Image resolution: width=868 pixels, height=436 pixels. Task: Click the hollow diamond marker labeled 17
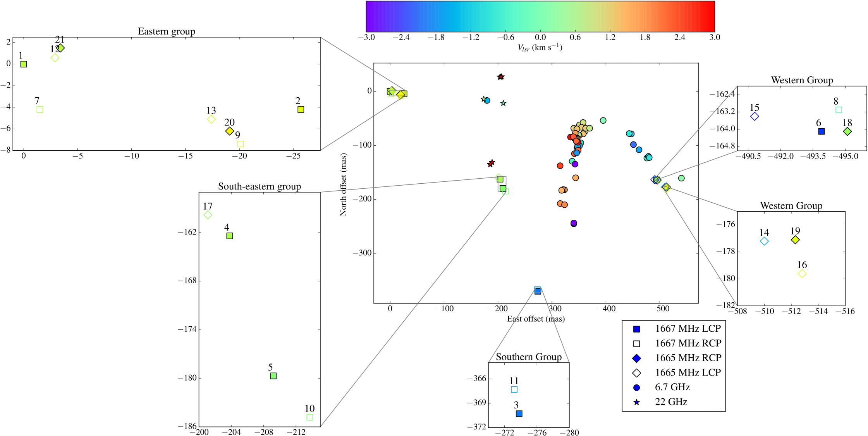208,215
